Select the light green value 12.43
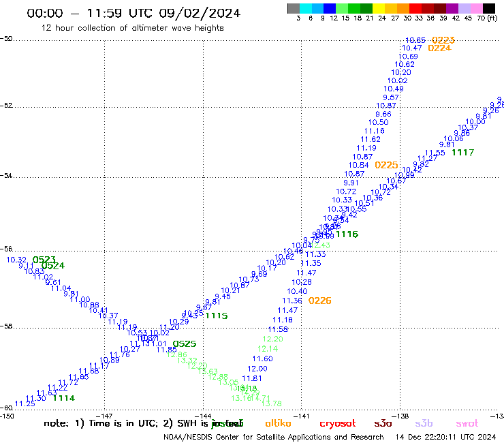The height and width of the screenshot is (443, 504). click(320, 245)
